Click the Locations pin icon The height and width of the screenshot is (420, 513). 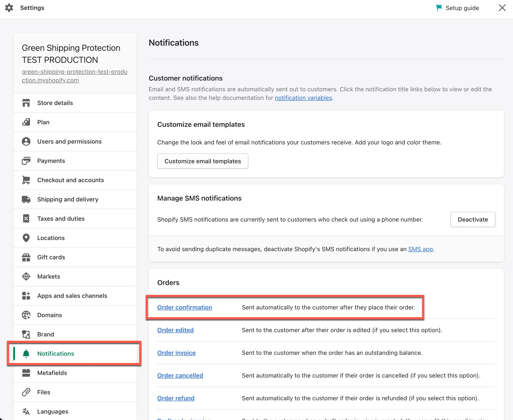26,238
